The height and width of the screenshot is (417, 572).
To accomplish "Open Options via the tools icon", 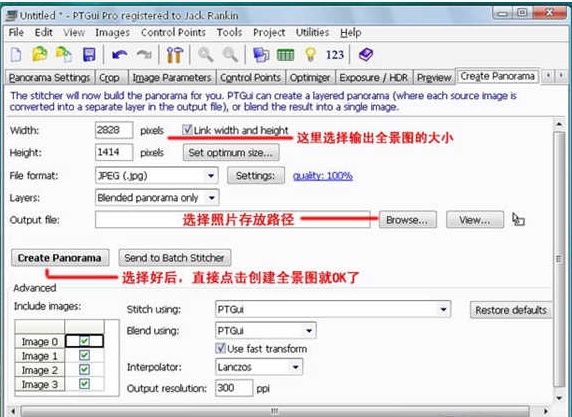I will [175, 55].
